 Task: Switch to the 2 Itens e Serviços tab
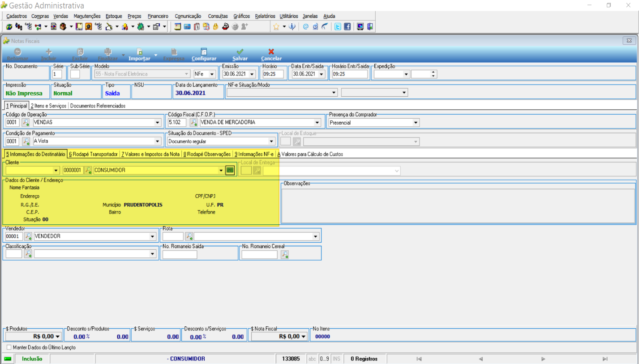48,106
